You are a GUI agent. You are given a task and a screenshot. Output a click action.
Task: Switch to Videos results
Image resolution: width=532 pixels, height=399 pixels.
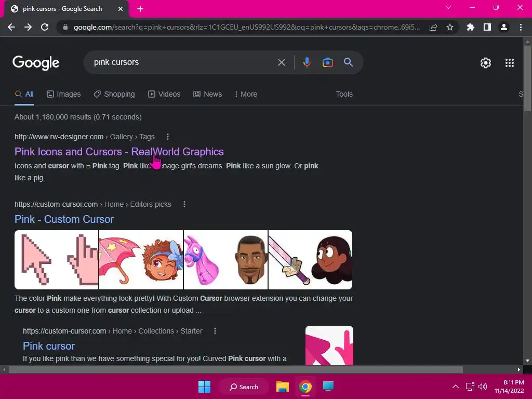point(164,95)
